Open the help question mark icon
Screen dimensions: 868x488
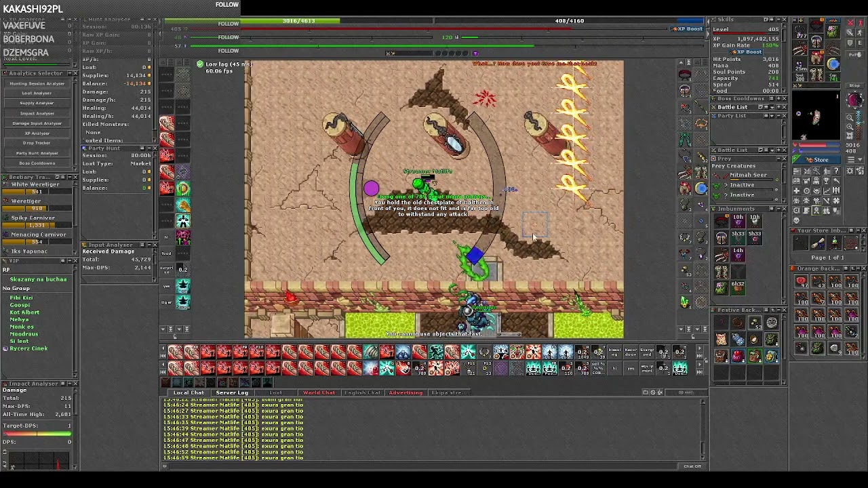(x=836, y=170)
